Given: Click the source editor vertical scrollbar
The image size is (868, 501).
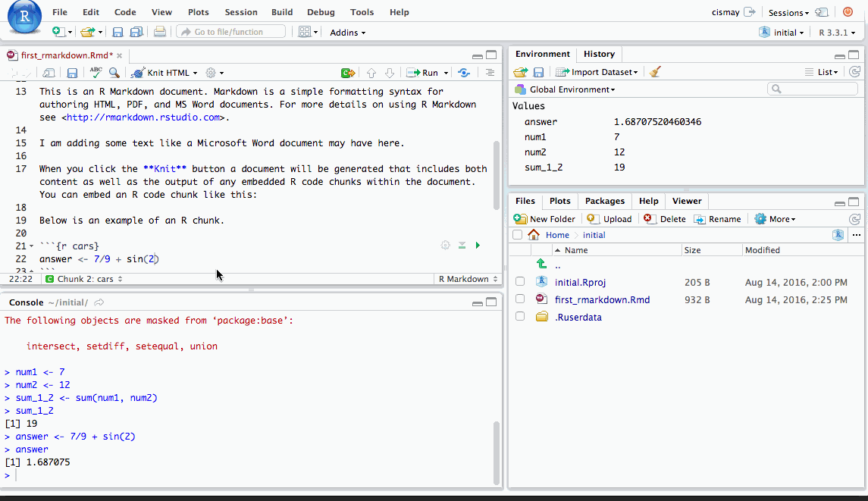Looking at the screenshot, I should (497, 174).
